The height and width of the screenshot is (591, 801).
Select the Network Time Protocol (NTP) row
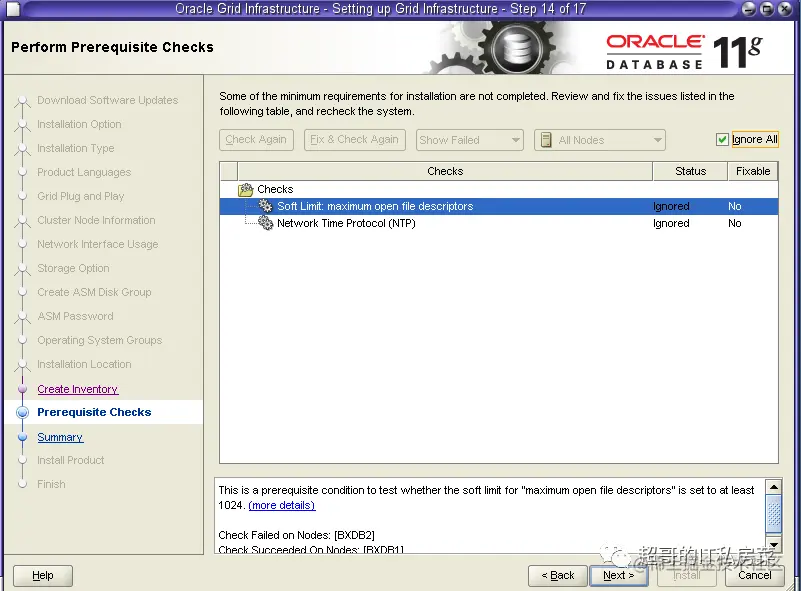pos(499,223)
